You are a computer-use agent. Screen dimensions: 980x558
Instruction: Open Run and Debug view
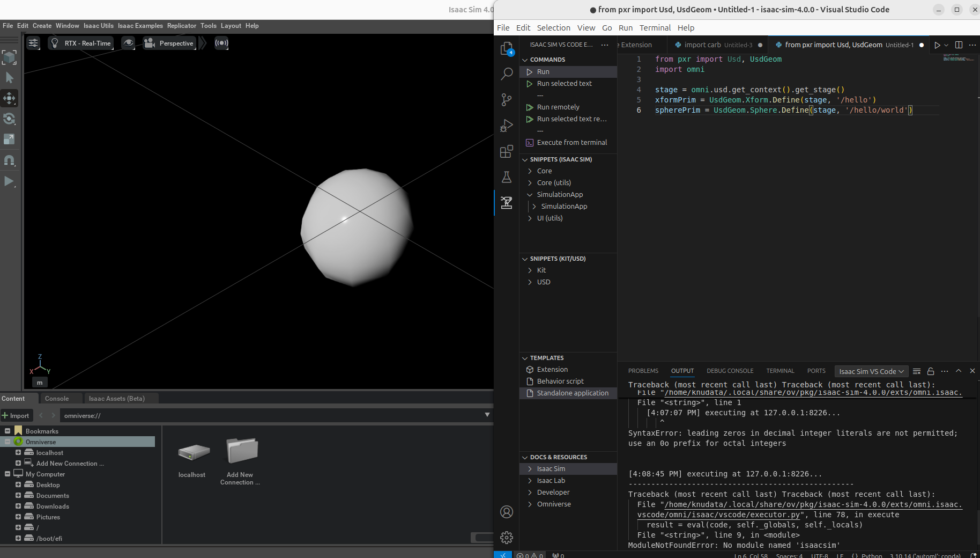coord(506,126)
